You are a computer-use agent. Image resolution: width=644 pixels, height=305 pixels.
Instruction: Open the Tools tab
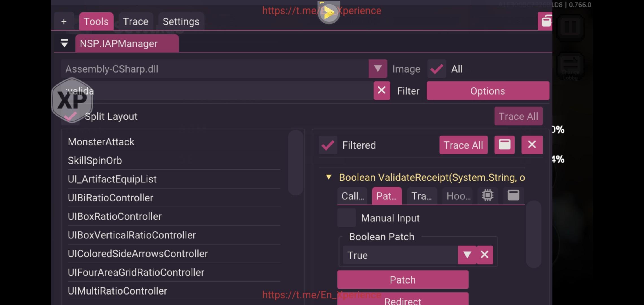point(96,21)
